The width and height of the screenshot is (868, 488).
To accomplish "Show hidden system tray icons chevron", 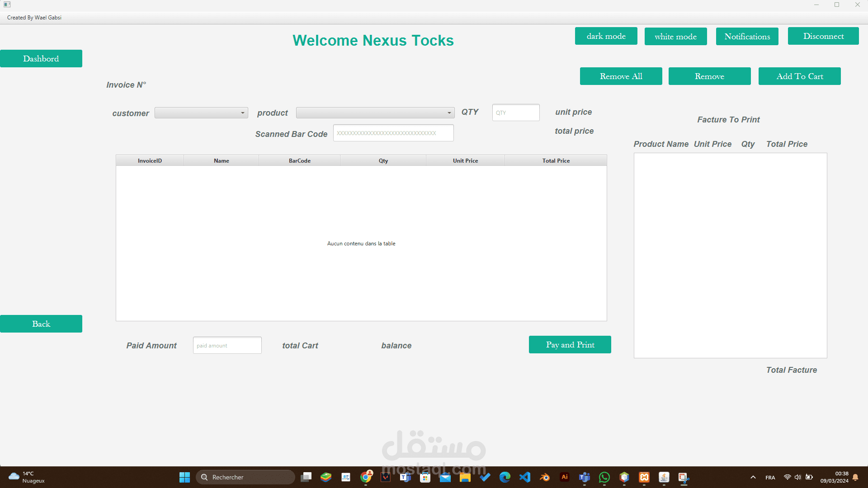I will point(753,477).
